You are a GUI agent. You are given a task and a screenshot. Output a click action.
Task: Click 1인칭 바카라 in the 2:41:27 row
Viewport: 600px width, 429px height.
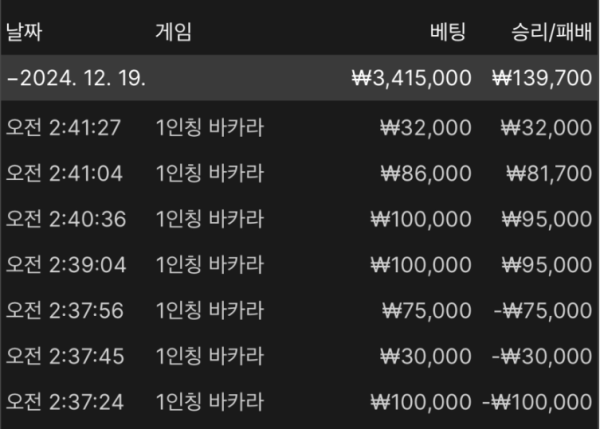[210, 127]
